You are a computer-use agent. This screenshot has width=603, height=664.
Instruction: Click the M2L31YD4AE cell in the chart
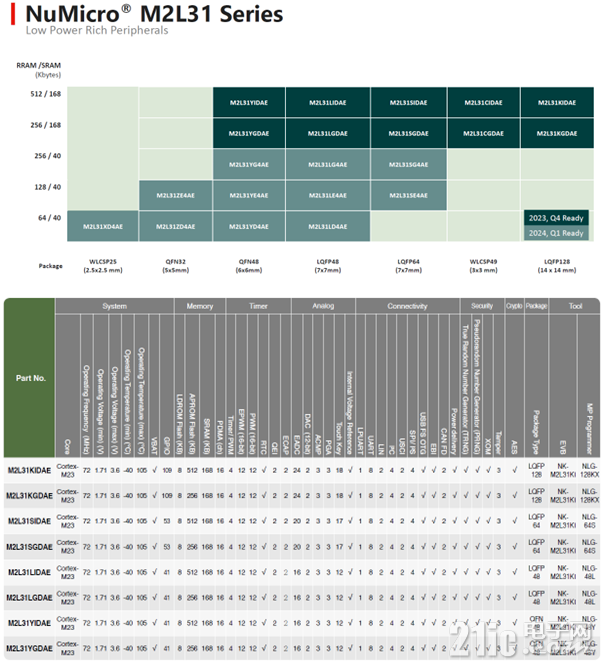click(249, 227)
